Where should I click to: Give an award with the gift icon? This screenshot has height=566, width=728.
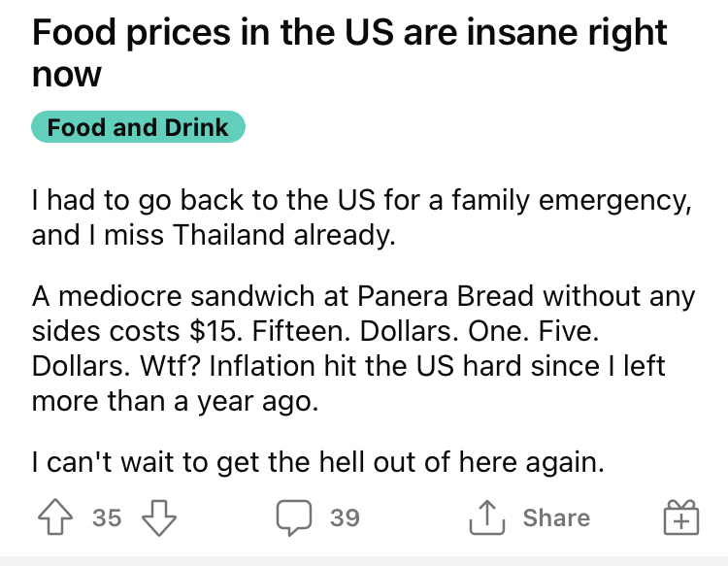pos(681,517)
